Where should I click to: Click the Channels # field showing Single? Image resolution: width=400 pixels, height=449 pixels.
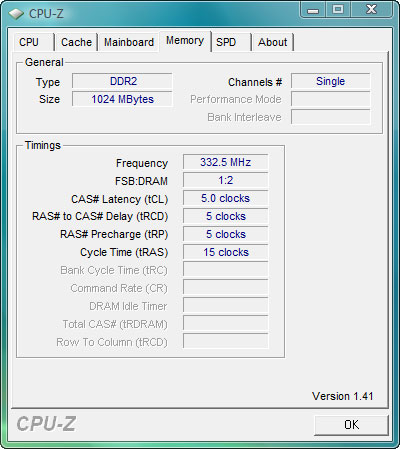pos(331,81)
